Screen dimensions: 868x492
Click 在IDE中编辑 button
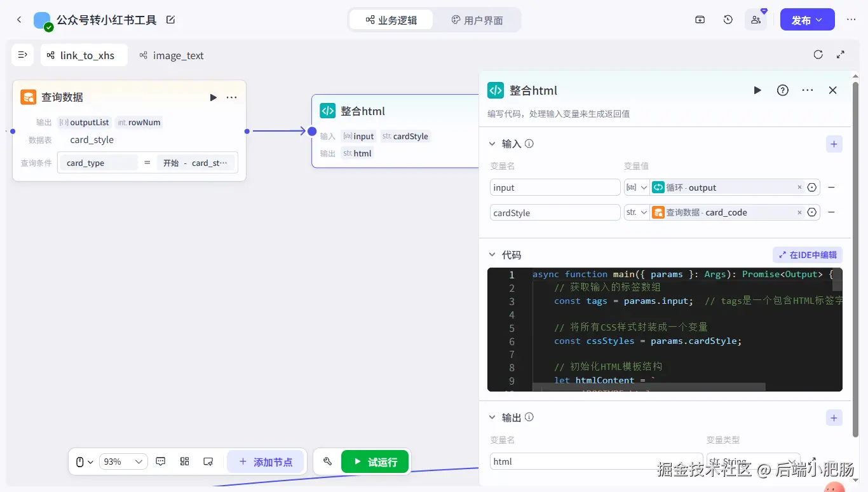808,255
